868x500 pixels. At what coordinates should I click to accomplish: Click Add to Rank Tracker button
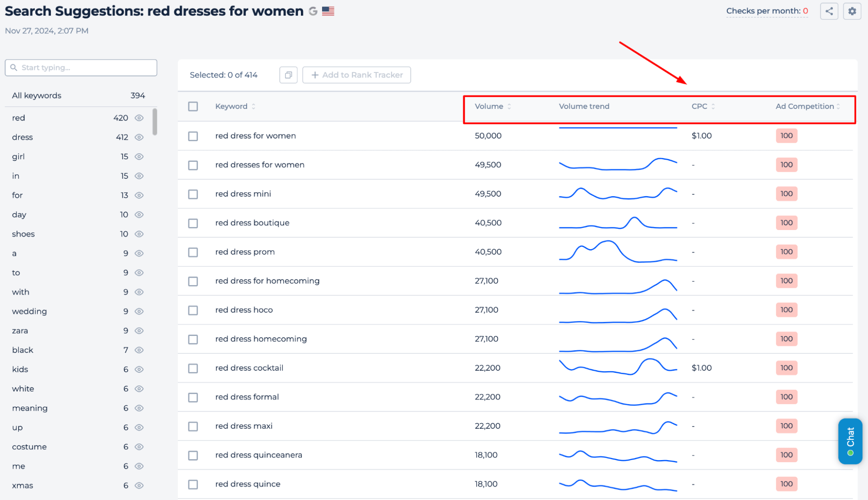point(357,75)
